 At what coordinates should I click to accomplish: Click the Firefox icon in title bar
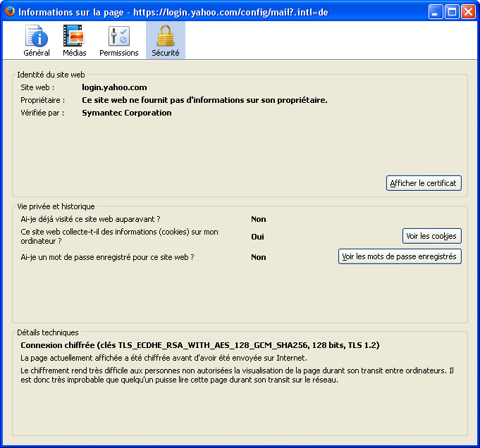9,11
